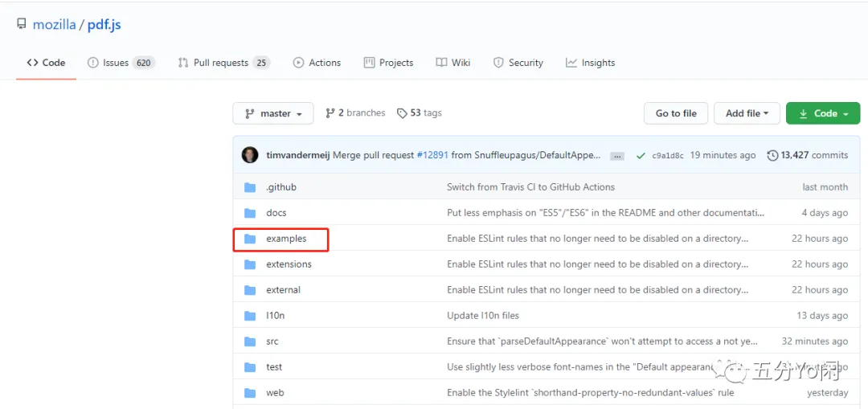Expand the commit message ellipsis button
Screen dimensions: 868x409
point(616,156)
